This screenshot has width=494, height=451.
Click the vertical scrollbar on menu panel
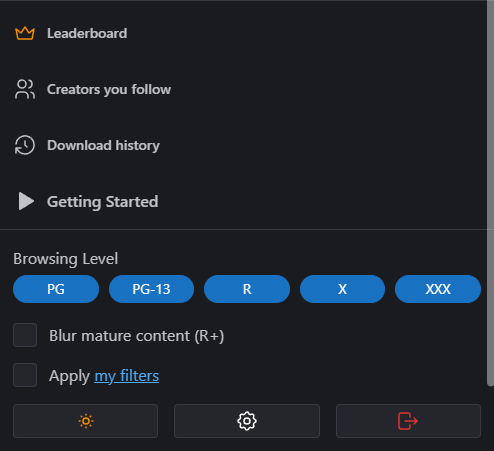coord(490,193)
